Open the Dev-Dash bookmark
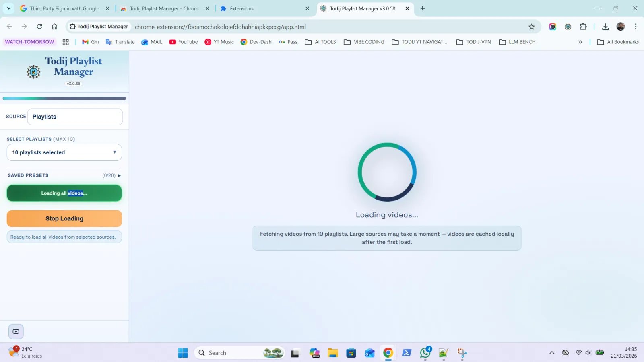Image resolution: width=644 pixels, height=362 pixels. (x=256, y=42)
